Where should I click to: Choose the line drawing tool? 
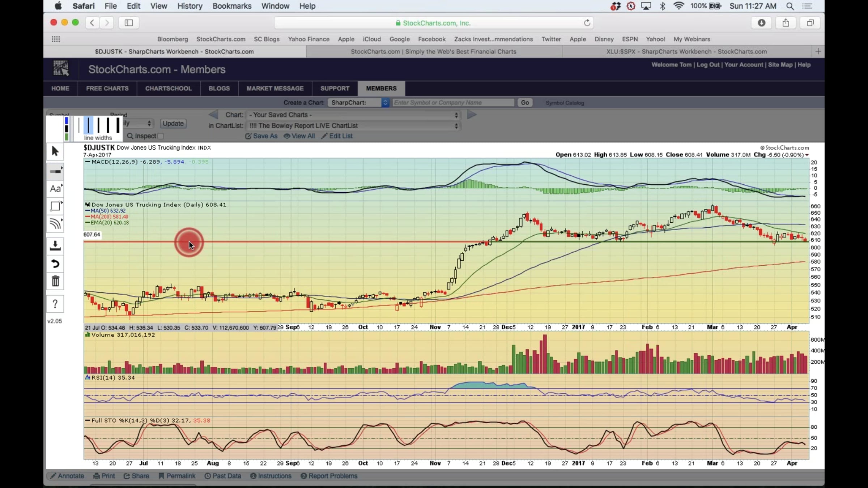[x=55, y=171]
